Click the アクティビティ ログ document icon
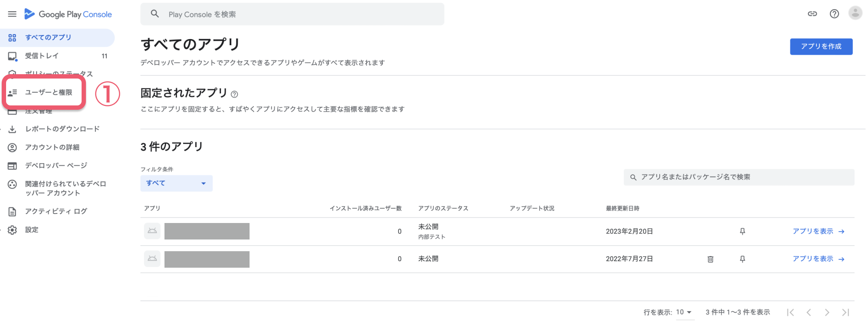The width and height of the screenshot is (868, 328). pyautogui.click(x=12, y=212)
